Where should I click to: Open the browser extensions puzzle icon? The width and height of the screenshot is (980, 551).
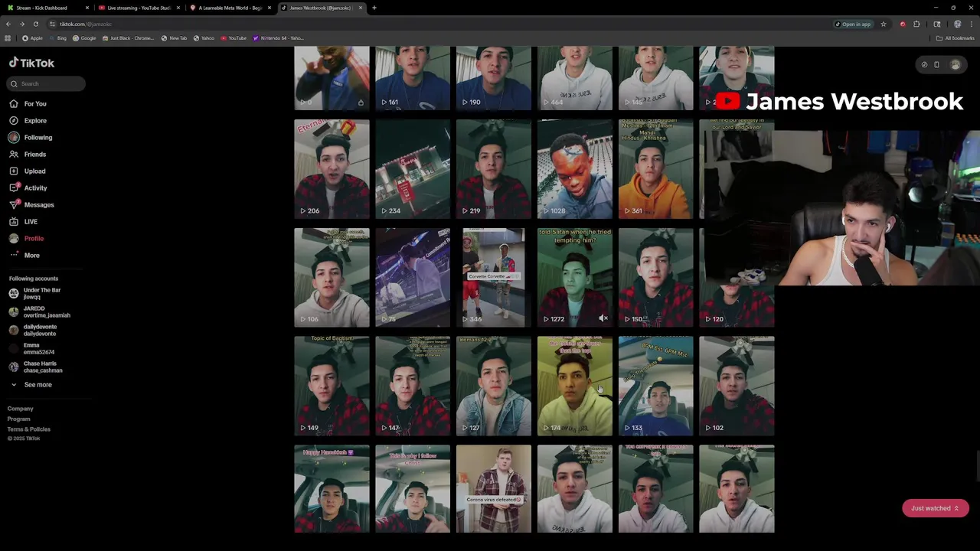916,24
